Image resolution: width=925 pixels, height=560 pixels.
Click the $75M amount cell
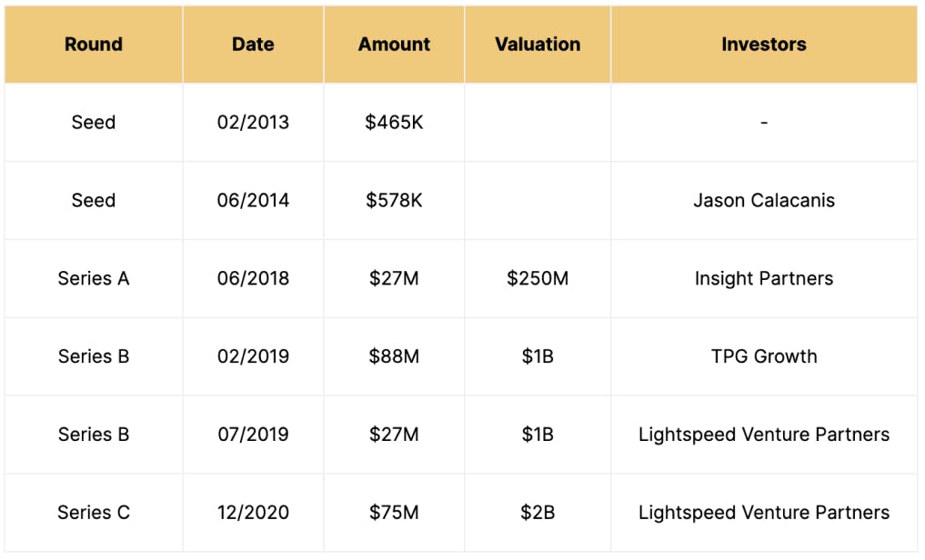pyautogui.click(x=394, y=513)
